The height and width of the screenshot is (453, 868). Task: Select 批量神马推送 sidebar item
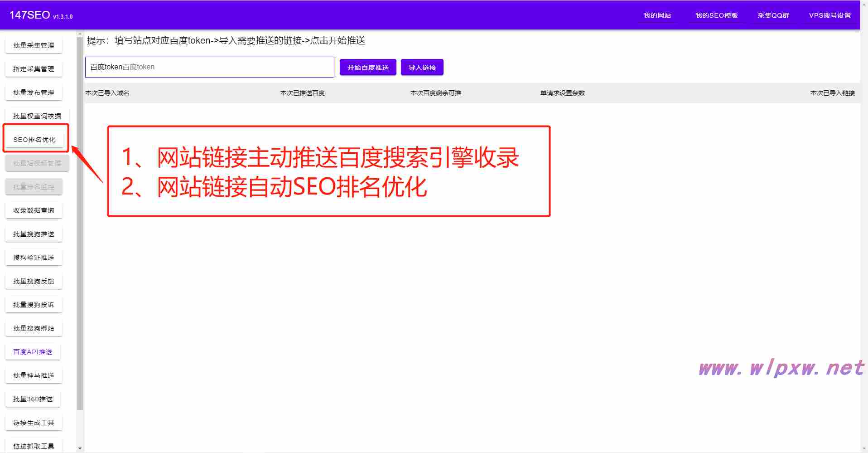click(x=34, y=375)
